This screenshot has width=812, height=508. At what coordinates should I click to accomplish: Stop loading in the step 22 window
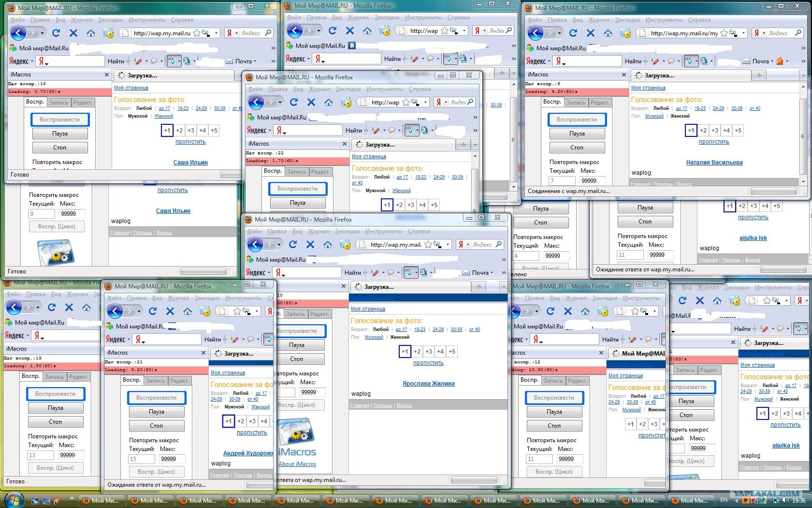[x=311, y=102]
